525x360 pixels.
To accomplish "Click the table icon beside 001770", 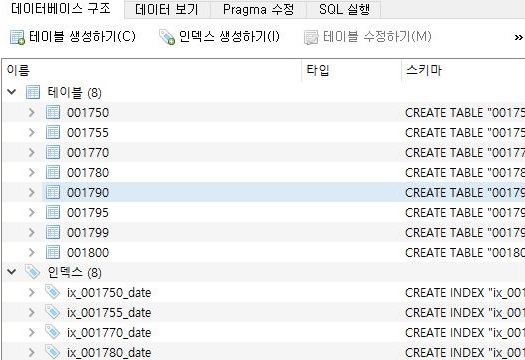I will [x=53, y=152].
